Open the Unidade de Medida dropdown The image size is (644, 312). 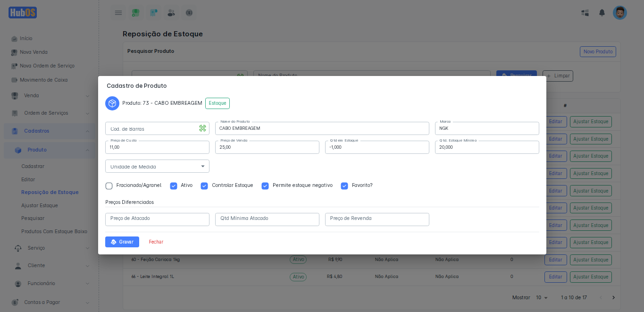click(157, 167)
